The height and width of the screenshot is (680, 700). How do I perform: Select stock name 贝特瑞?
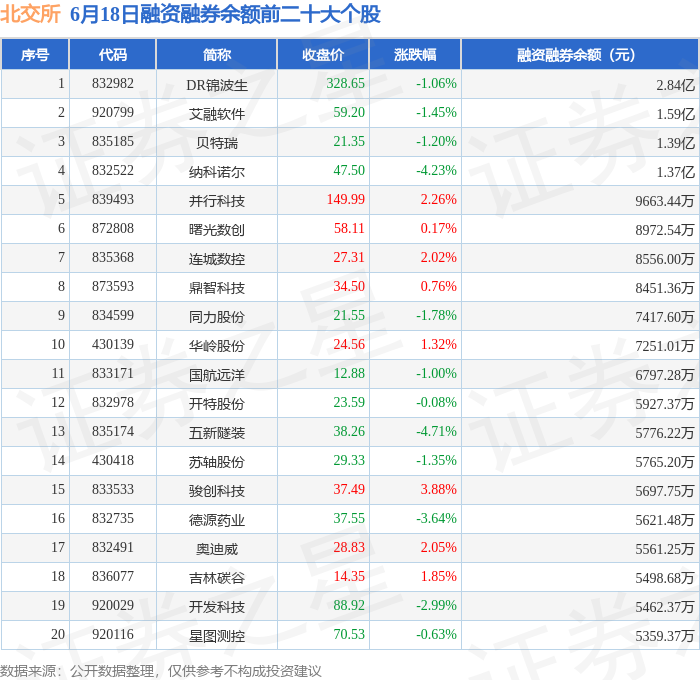coord(217,143)
